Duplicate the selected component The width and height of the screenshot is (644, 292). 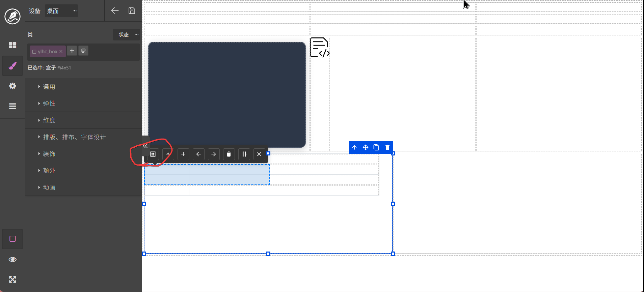coord(376,147)
